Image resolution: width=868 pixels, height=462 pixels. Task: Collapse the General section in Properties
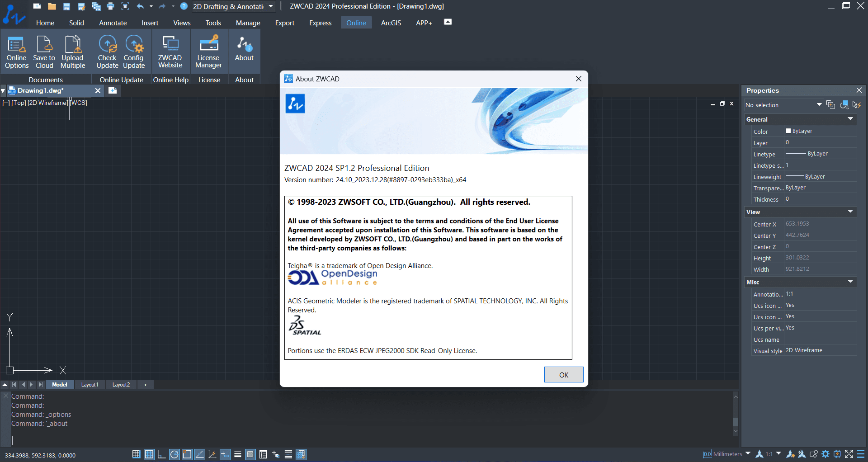click(850, 119)
